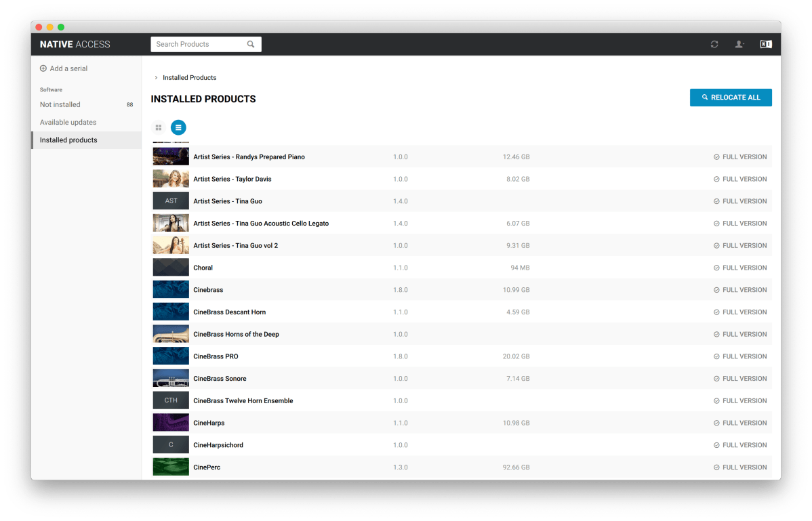This screenshot has width=812, height=521.
Task: Select 'CineBrass Twelve Horn Ensemble' name
Action: coord(243,401)
